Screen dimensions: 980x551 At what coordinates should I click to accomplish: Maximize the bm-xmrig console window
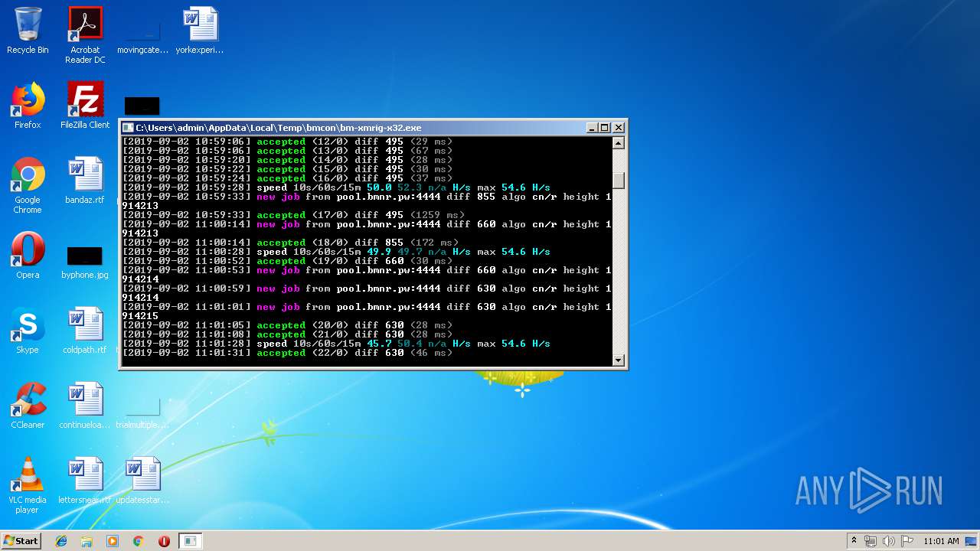(x=605, y=128)
